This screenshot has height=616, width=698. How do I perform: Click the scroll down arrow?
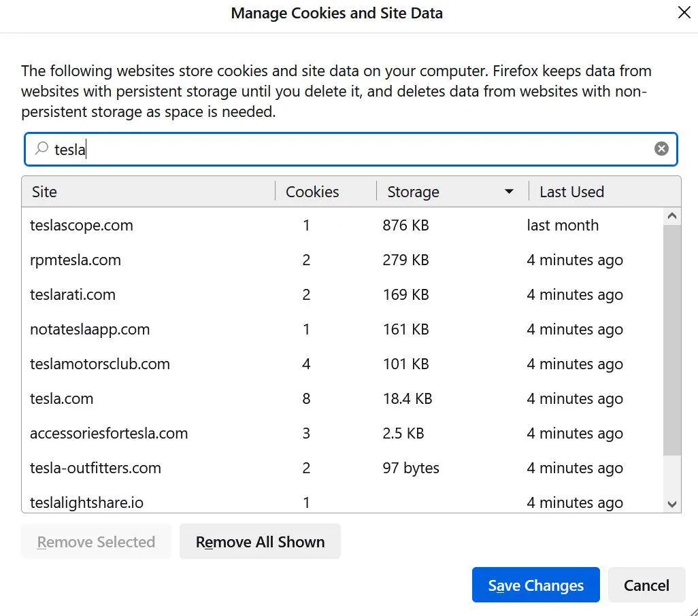point(671,504)
